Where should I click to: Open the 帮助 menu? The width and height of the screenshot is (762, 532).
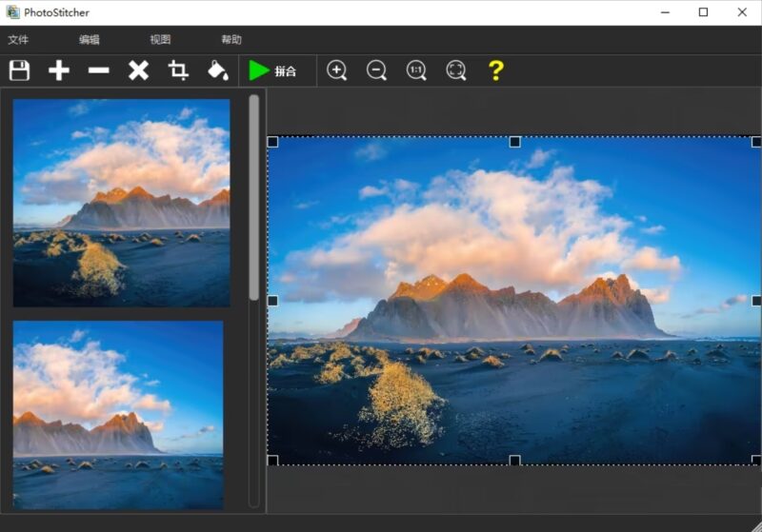coord(231,40)
